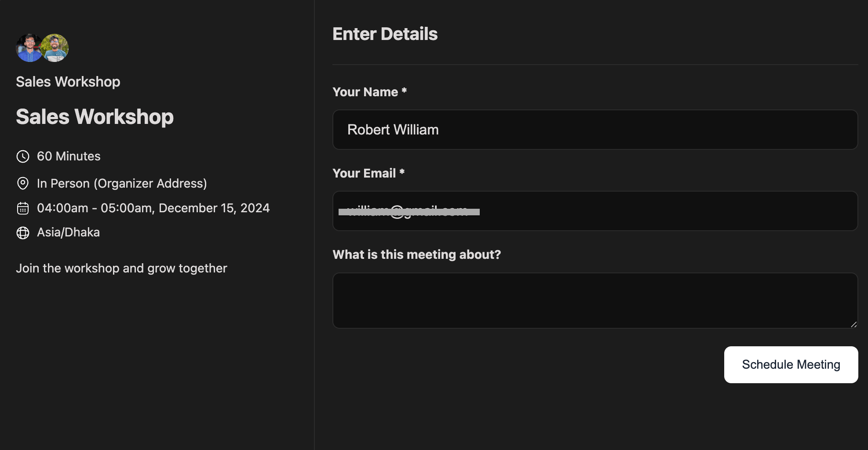This screenshot has width=868, height=450.
Task: Click the In Person (Organizer Address) text
Action: click(122, 183)
